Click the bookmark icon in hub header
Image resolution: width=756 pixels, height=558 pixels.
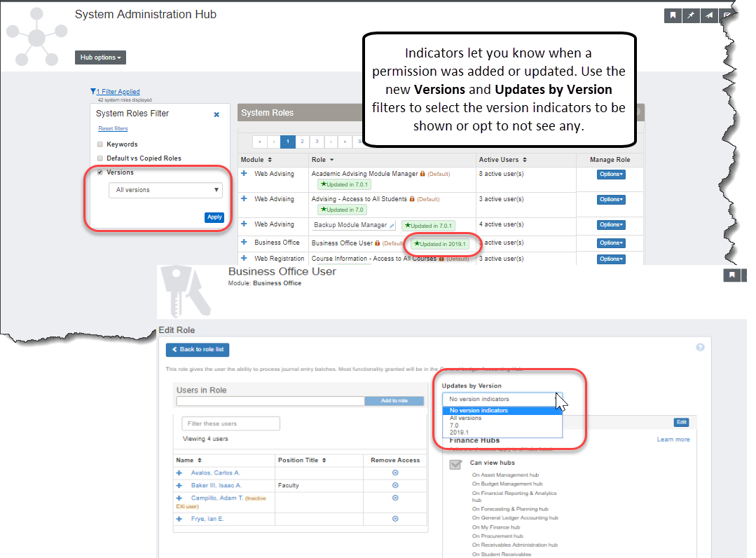[x=673, y=16]
